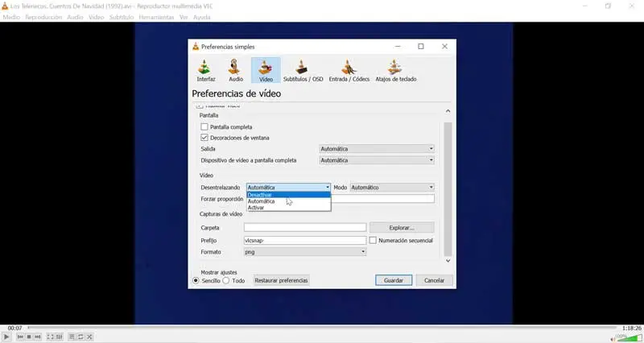The height and width of the screenshot is (343, 644).
Task: Click the Prefijo input field
Action: coord(305,240)
